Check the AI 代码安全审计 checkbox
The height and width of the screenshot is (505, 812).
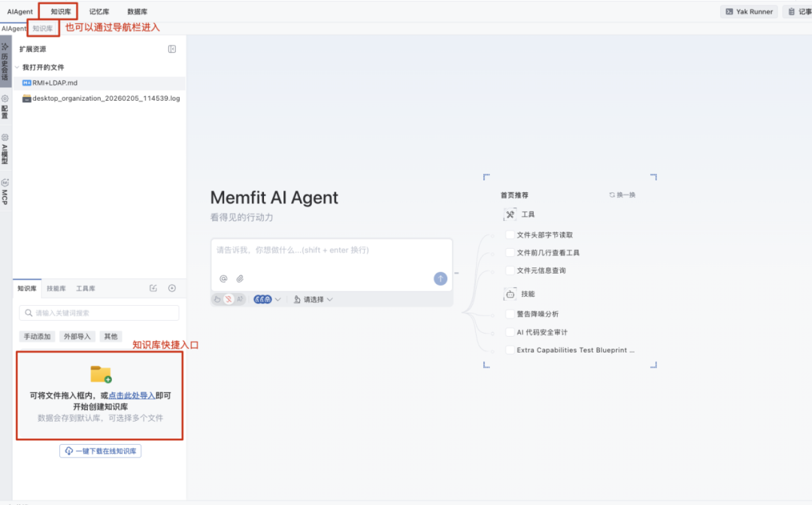point(510,332)
